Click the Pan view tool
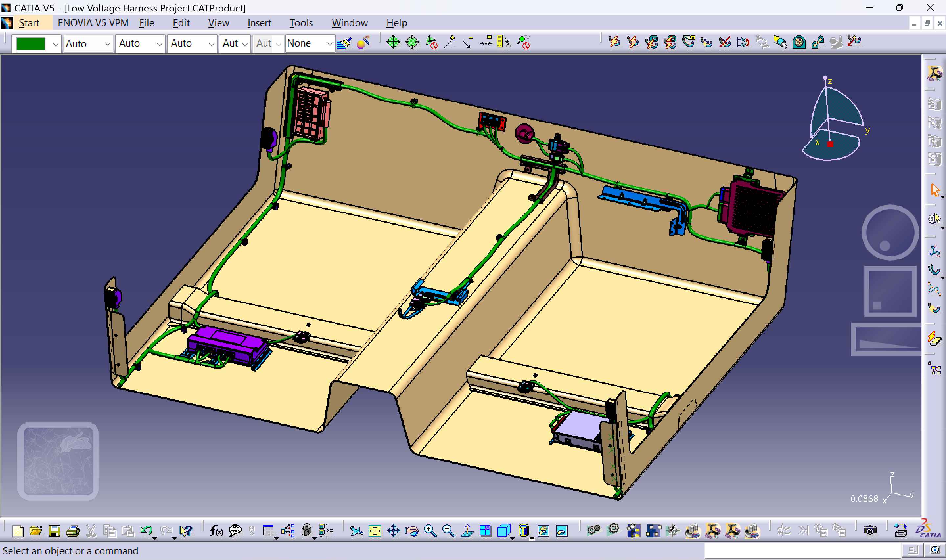 click(x=393, y=531)
